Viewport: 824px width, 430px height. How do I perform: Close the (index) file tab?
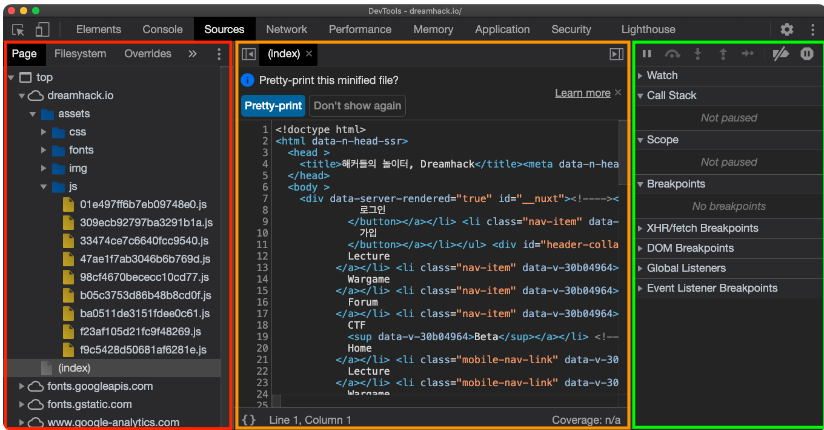[x=309, y=54]
